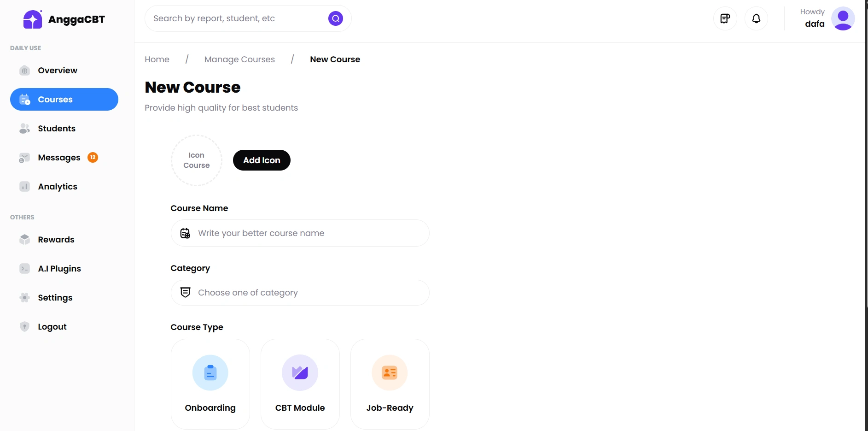
Task: Click the Icon Course placeholder circle
Action: [197, 160]
